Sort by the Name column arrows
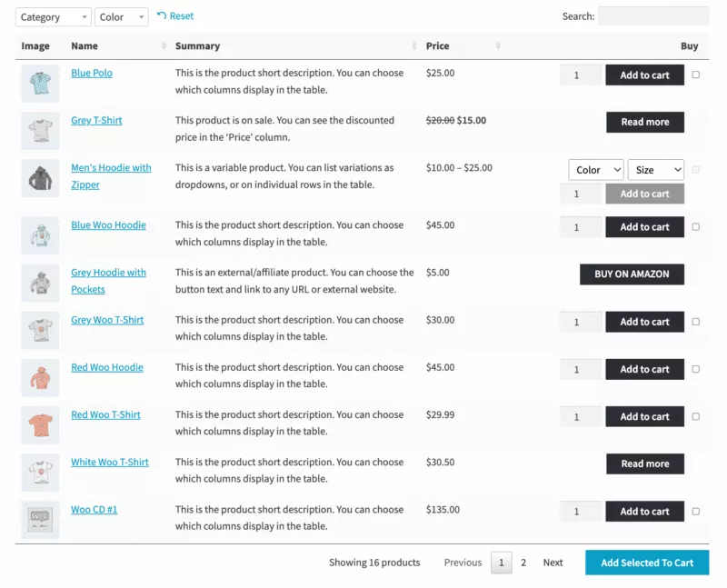The width and height of the screenshot is (727, 588). [164, 46]
